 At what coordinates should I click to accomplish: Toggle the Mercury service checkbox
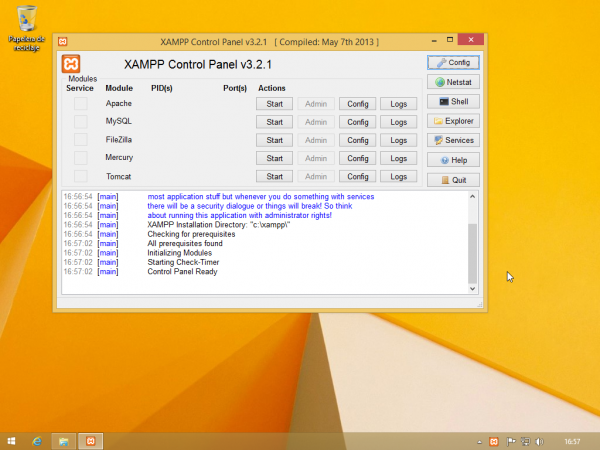coord(80,157)
